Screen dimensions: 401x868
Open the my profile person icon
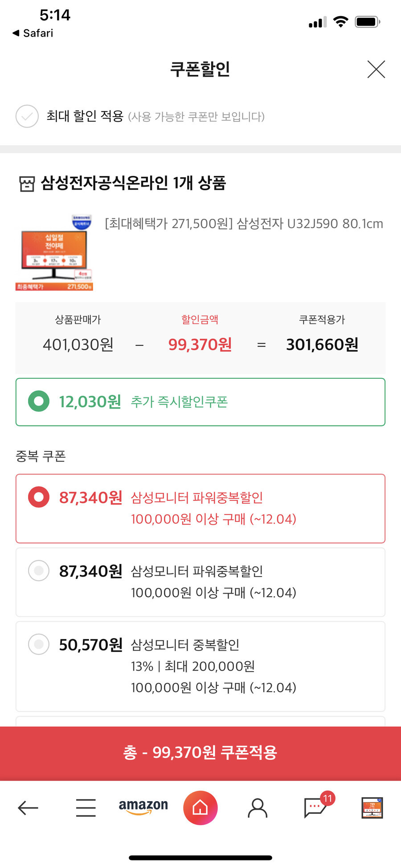pos(258,808)
